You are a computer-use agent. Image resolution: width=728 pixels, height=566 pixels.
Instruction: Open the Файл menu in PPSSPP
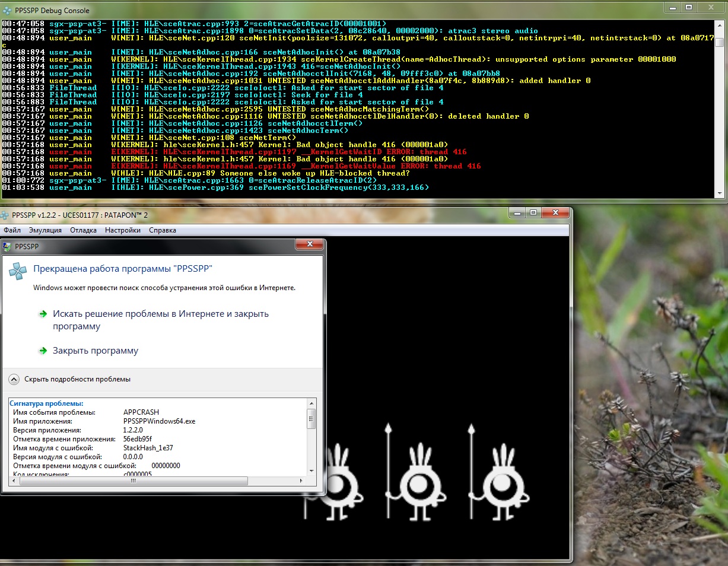click(12, 230)
